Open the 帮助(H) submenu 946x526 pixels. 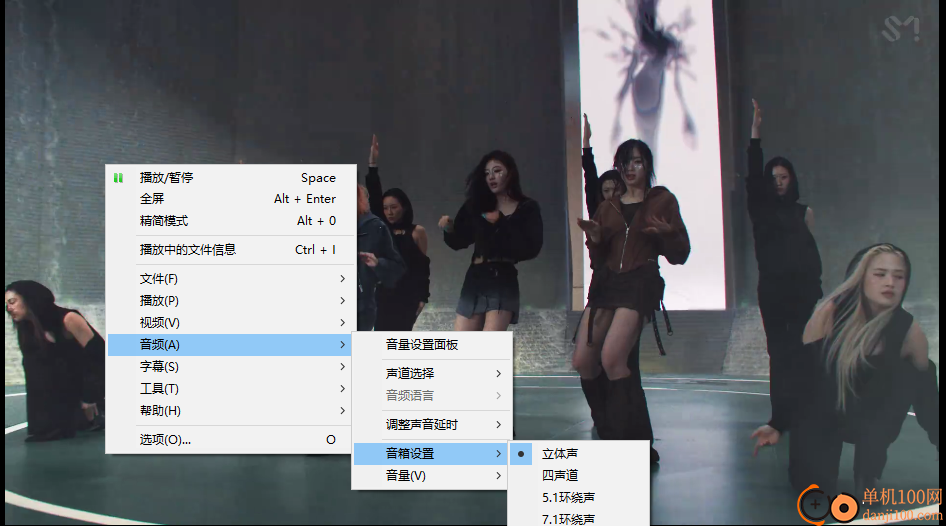pyautogui.click(x=231, y=411)
